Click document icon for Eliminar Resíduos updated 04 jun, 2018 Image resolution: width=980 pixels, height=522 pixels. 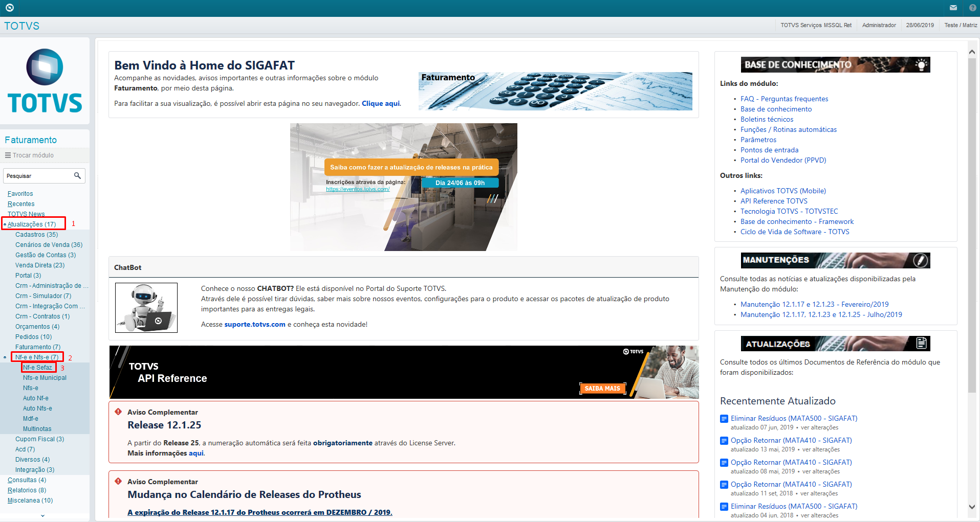coord(724,507)
